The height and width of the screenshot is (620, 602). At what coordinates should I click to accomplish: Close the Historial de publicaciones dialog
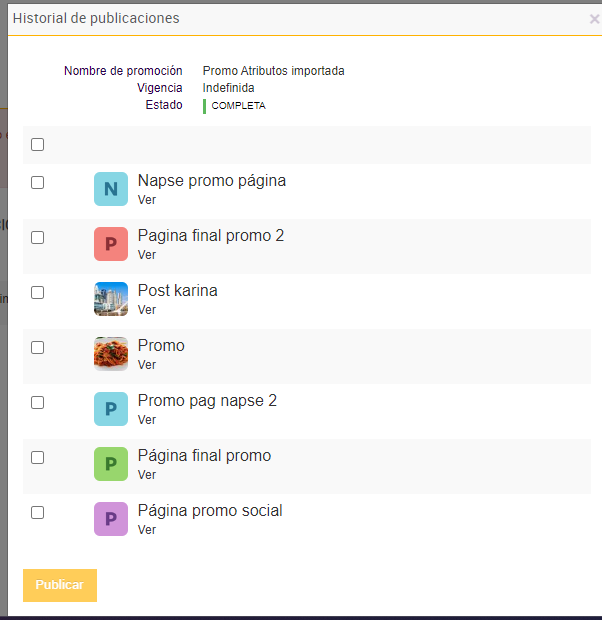coord(594,19)
